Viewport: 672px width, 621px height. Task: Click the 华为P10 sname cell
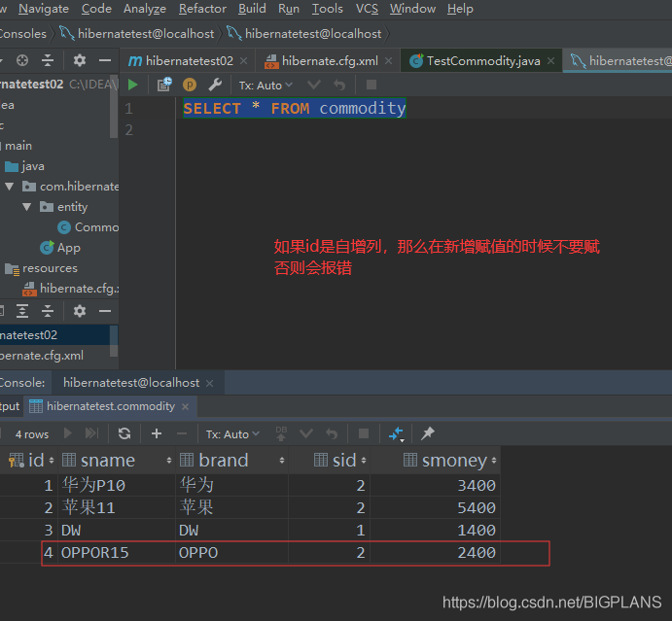point(117,485)
